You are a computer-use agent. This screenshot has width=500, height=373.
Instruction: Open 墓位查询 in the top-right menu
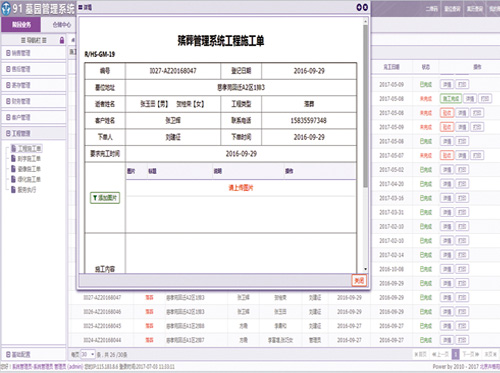point(452,9)
